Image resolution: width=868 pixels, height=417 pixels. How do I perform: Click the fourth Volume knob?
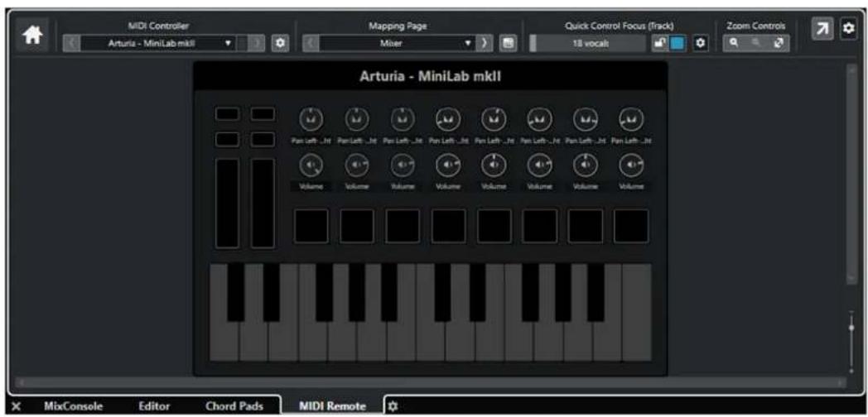[447, 165]
